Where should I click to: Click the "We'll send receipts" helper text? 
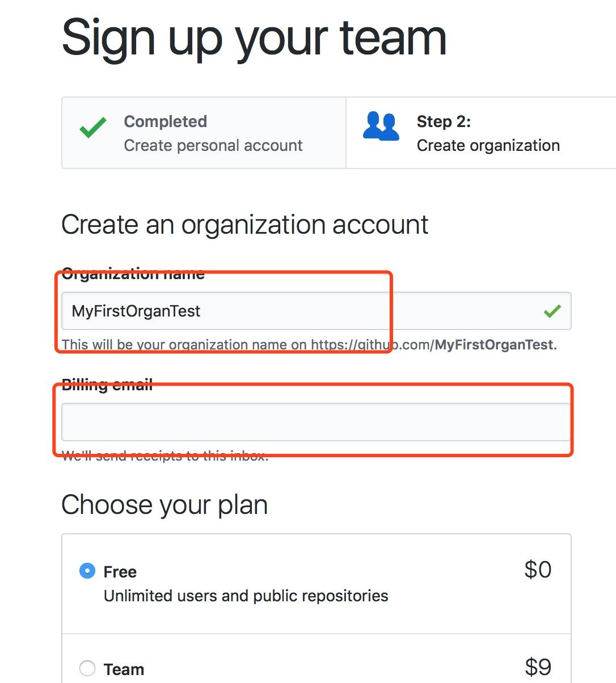pyautogui.click(x=164, y=456)
